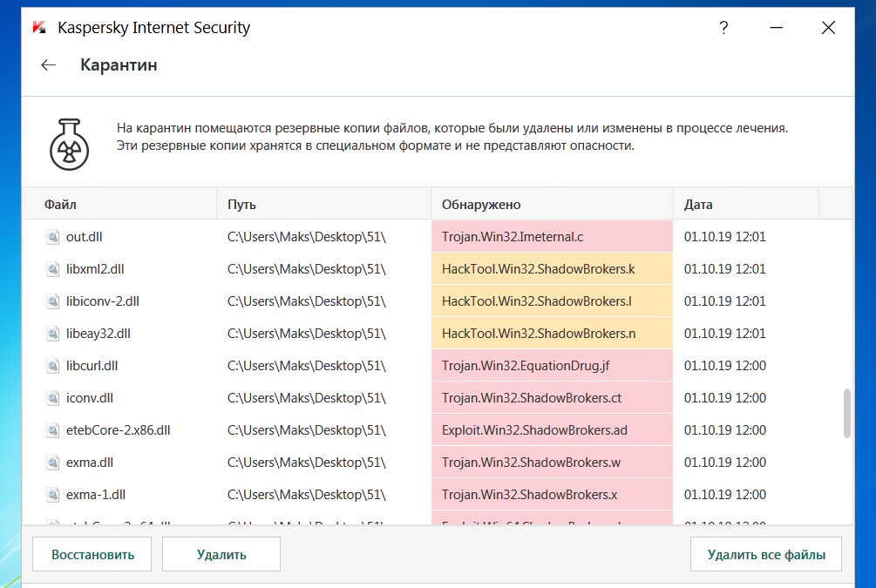Click the libcurl.dll file icon

point(52,366)
